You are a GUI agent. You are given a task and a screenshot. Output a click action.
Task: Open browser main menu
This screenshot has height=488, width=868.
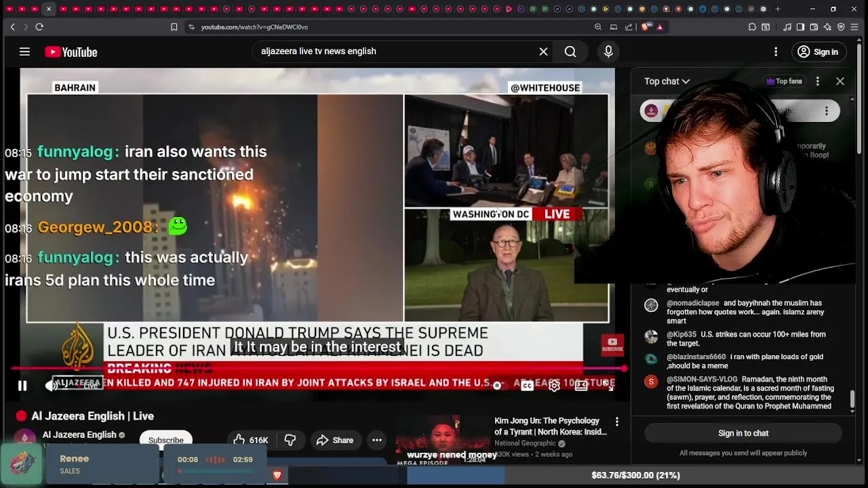point(856,27)
